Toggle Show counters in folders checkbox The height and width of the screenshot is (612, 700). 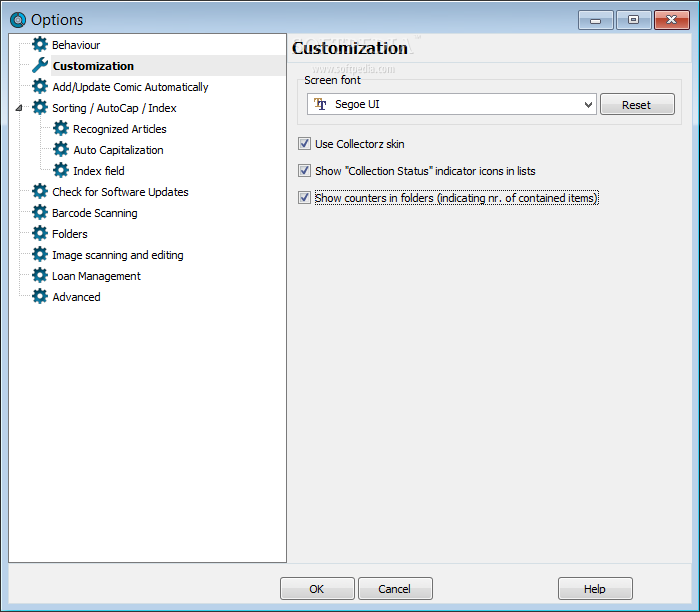pos(304,197)
